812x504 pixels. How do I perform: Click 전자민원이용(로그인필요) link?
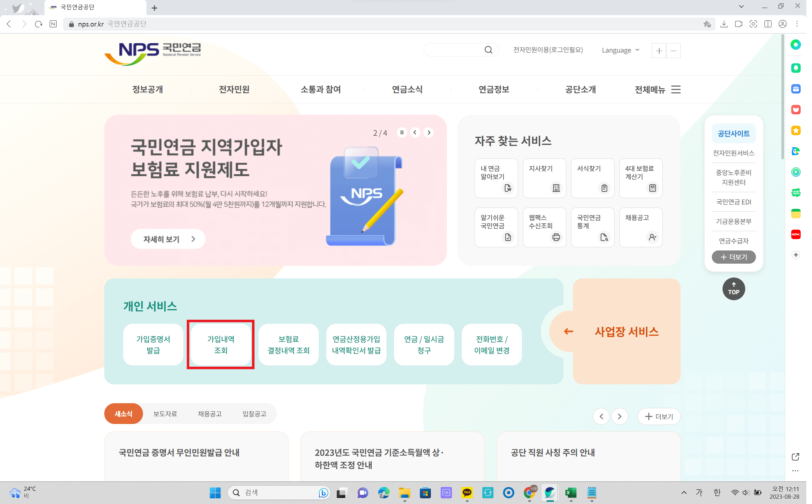click(x=548, y=50)
